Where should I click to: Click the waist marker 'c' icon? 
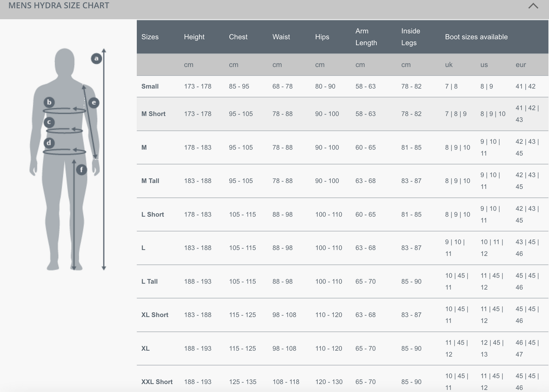pos(49,122)
